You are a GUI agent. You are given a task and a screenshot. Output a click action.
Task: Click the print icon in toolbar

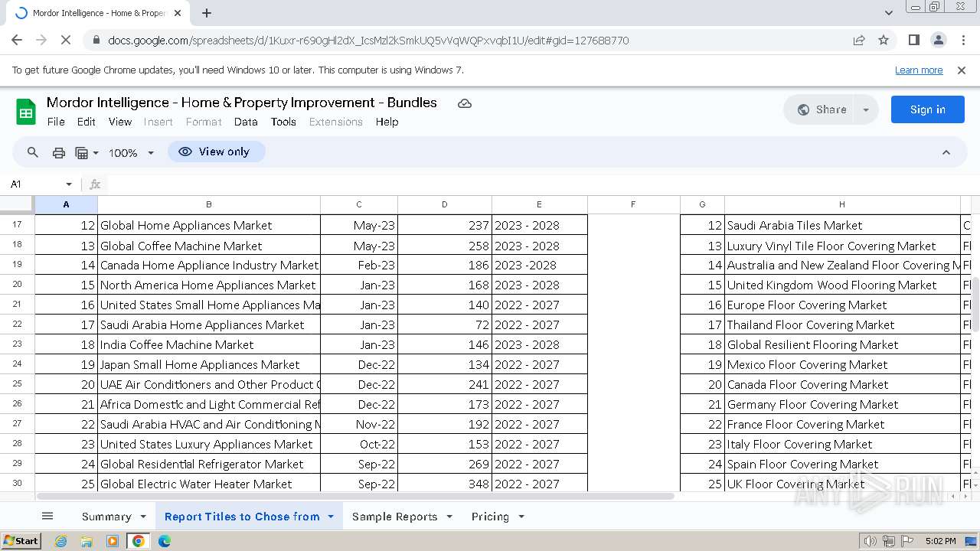pyautogui.click(x=58, y=152)
